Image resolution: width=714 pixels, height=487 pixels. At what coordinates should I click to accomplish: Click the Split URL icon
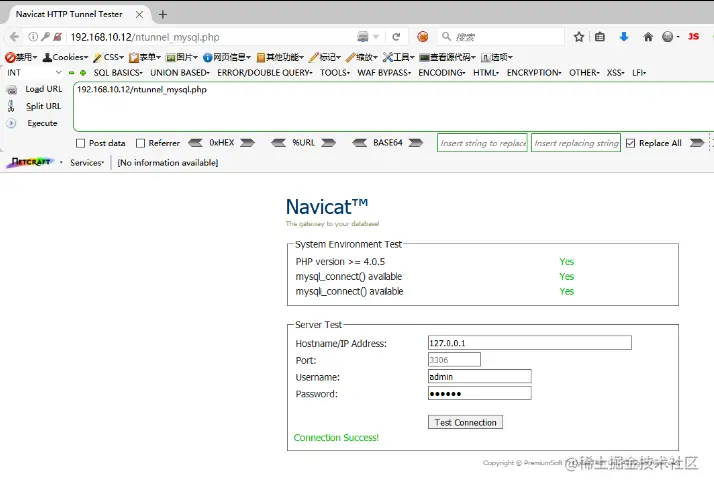pyautogui.click(x=11, y=106)
